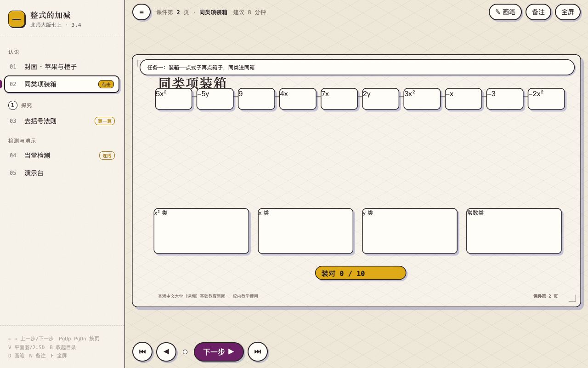Choose the 7x term card
This screenshot has width=588, height=368.
(339, 99)
